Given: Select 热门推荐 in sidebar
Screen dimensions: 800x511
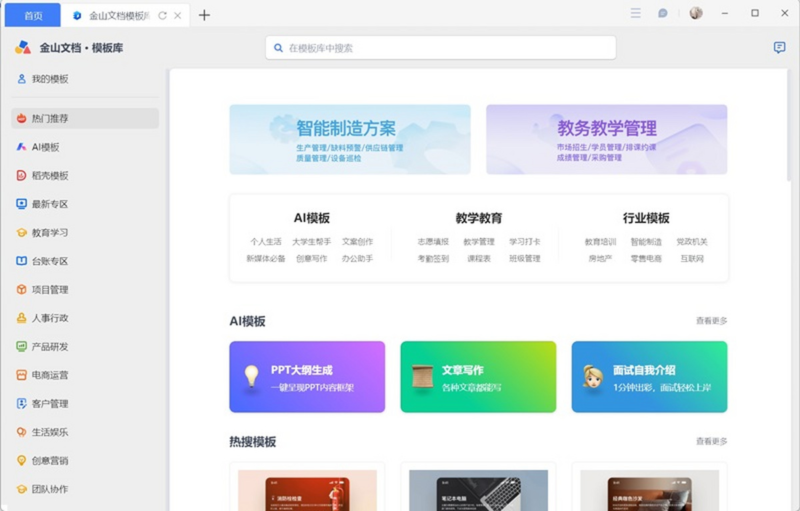Looking at the screenshot, I should [85, 118].
